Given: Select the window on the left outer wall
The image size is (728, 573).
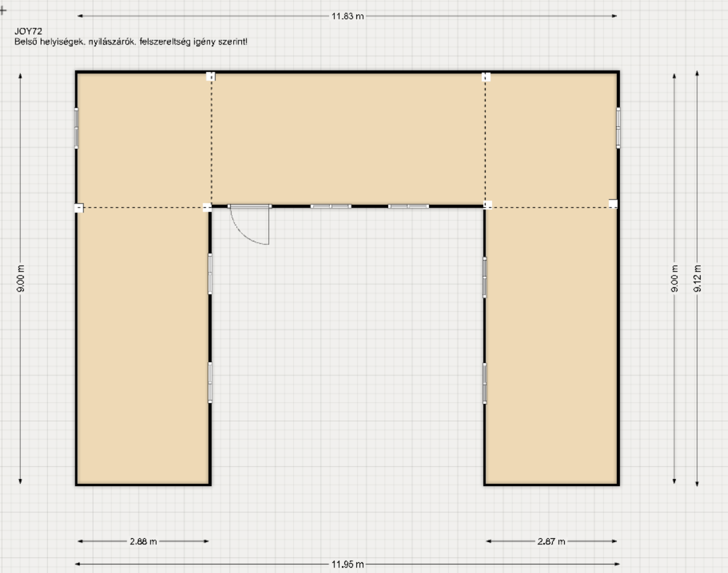Looking at the screenshot, I should (x=76, y=128).
